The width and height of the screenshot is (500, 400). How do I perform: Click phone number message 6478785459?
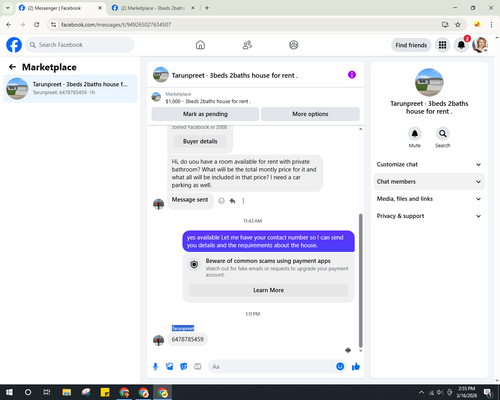click(187, 339)
